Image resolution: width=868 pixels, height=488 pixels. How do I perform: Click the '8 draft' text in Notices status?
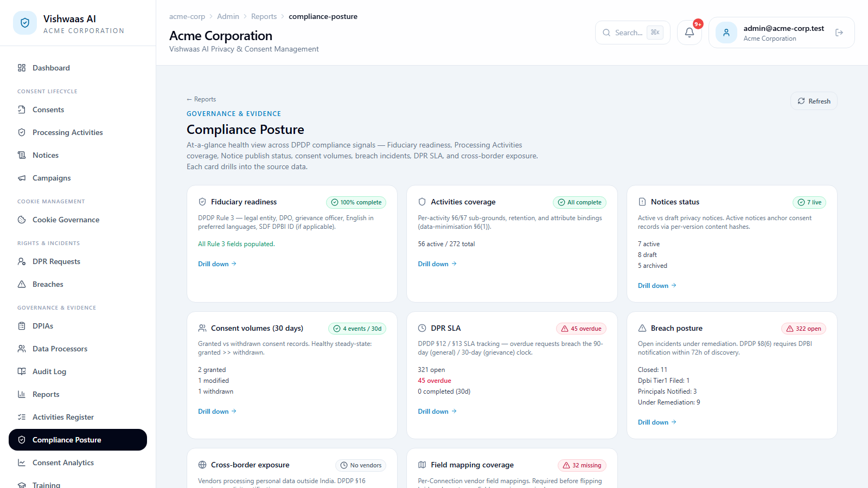647,255
